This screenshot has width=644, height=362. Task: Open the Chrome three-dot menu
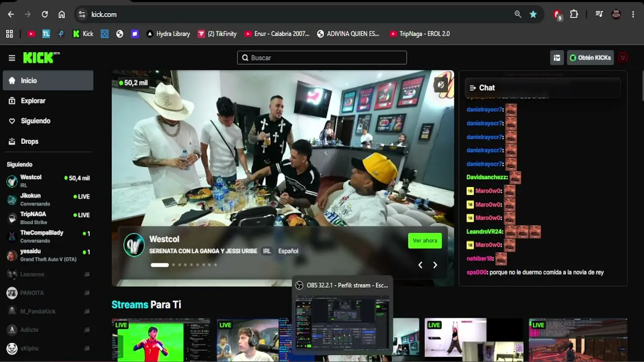(633, 15)
